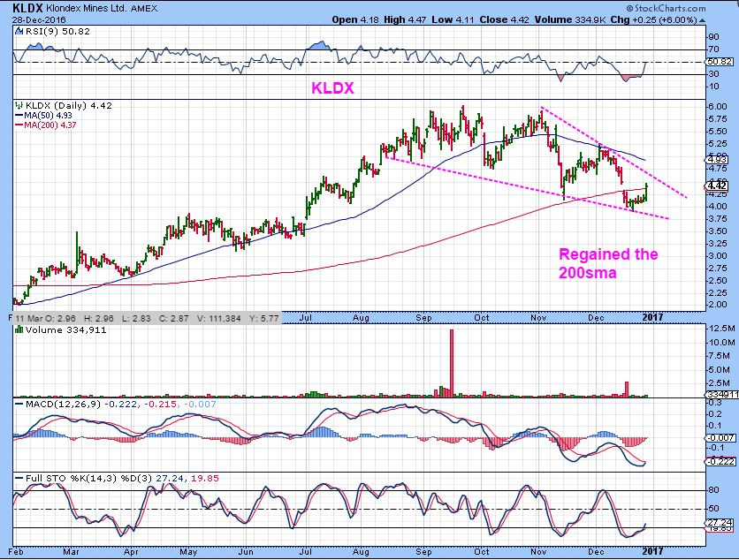739x560 pixels.
Task: Click the tallest red volume spike bar
Action: tap(452, 363)
